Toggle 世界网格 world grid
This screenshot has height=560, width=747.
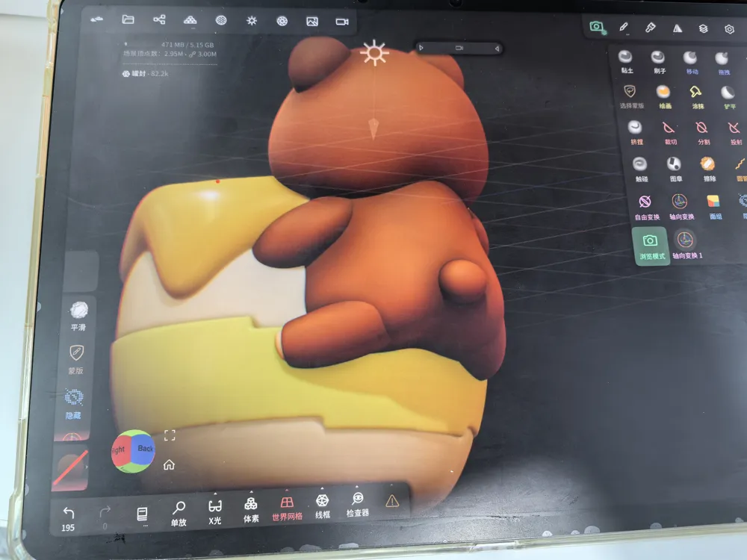[x=287, y=508]
